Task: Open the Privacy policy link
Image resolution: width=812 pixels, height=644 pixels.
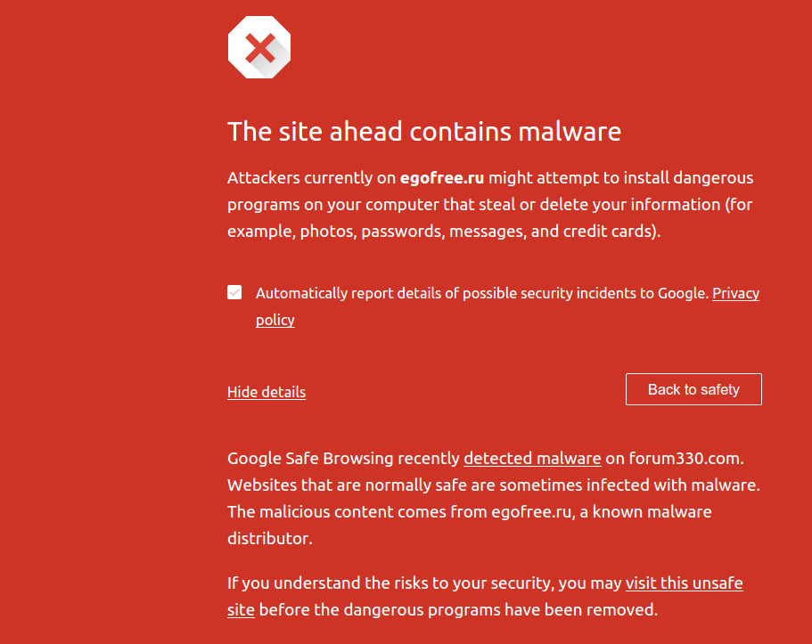Action: click(736, 294)
